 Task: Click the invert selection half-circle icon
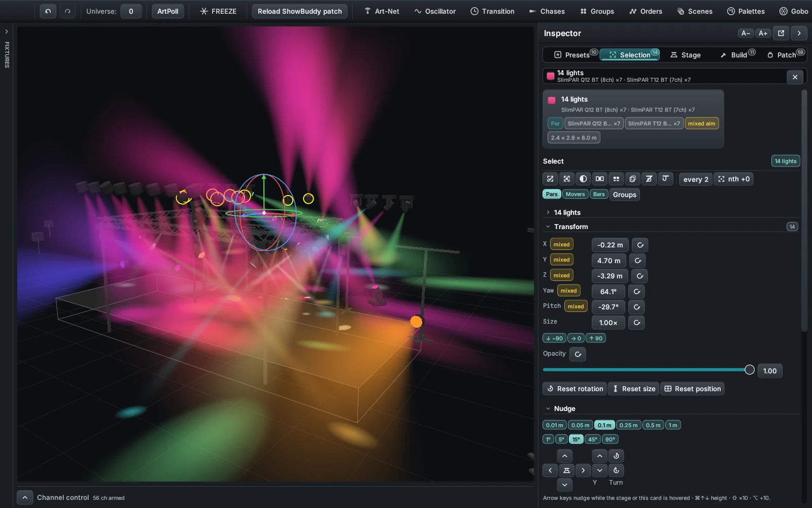(x=583, y=179)
